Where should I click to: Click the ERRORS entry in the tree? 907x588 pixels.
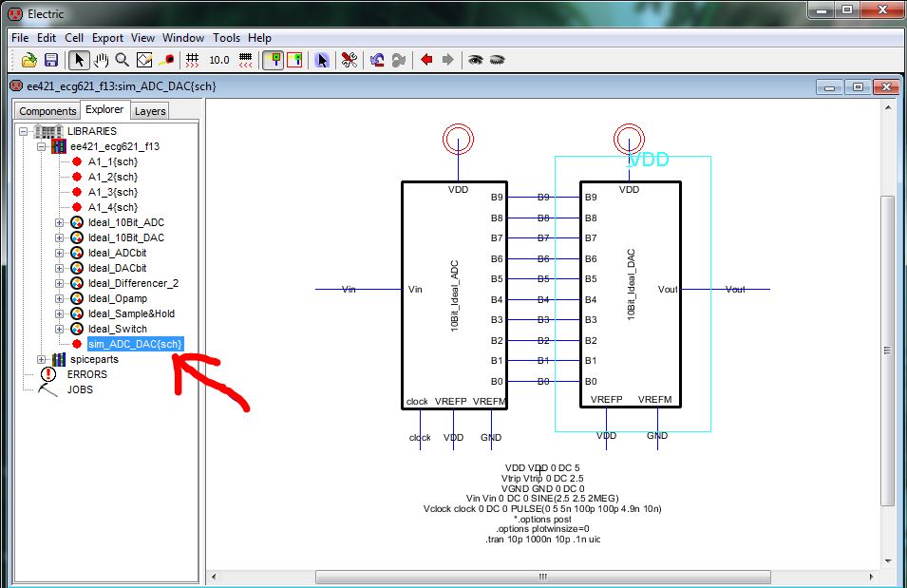(86, 374)
